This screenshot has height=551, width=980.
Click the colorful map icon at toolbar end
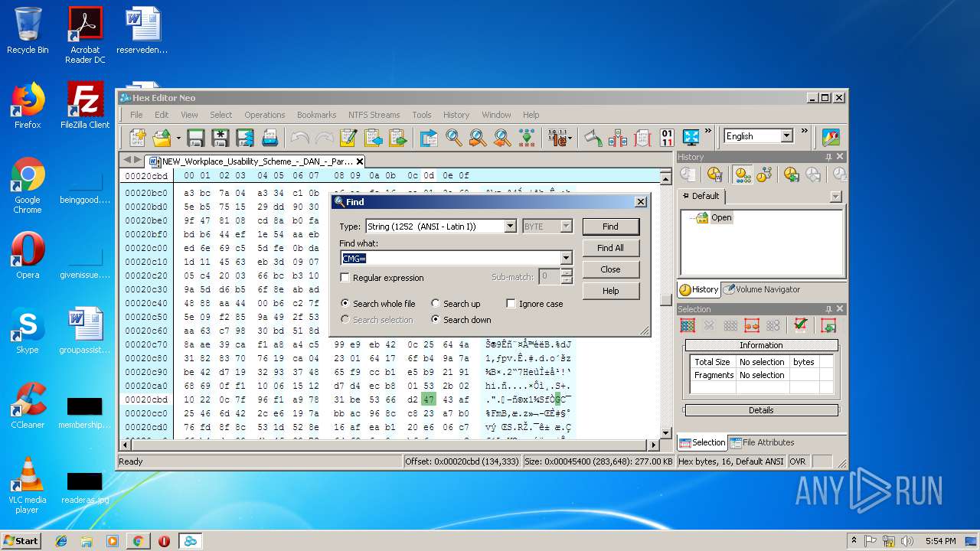click(831, 138)
